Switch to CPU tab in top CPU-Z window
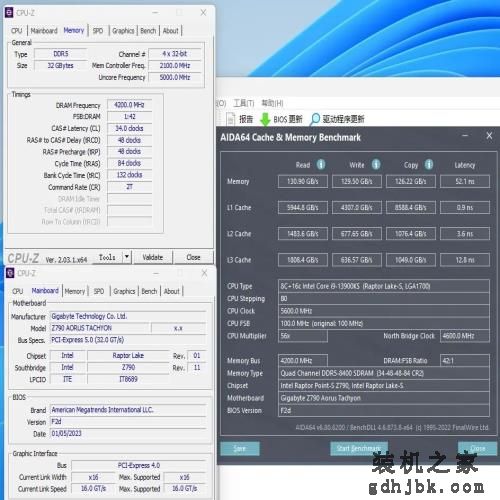Screen dimensions: 500x500 (17, 31)
